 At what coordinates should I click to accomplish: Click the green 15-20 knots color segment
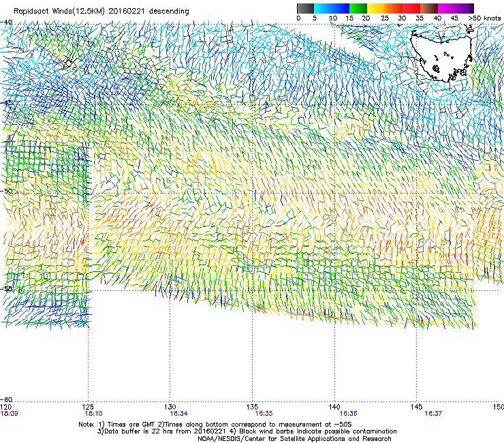tap(358, 8)
